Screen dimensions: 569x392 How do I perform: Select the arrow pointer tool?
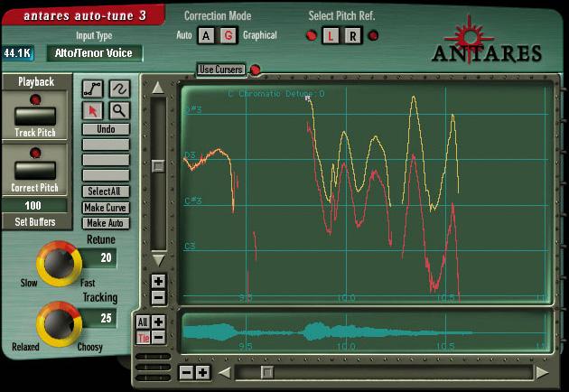tap(92, 111)
